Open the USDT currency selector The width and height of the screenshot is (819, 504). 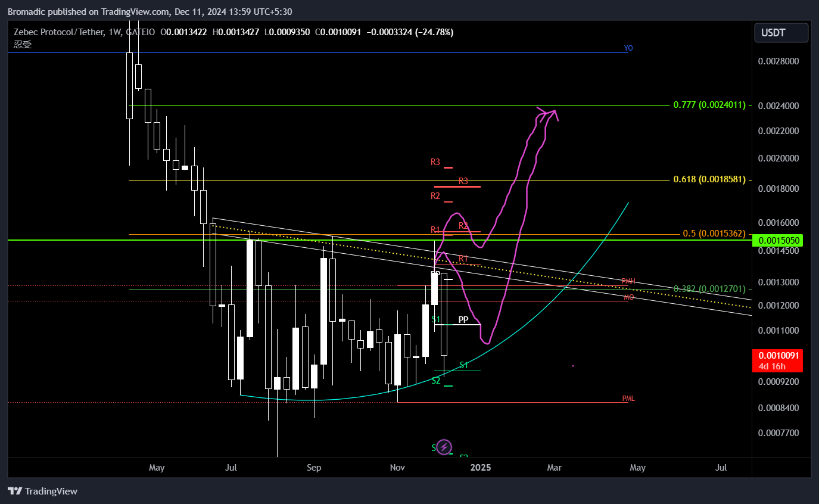[x=781, y=33]
